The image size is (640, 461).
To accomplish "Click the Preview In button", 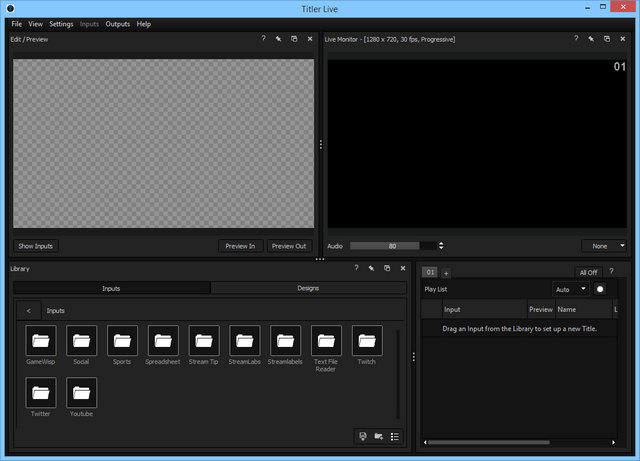I will (x=240, y=246).
